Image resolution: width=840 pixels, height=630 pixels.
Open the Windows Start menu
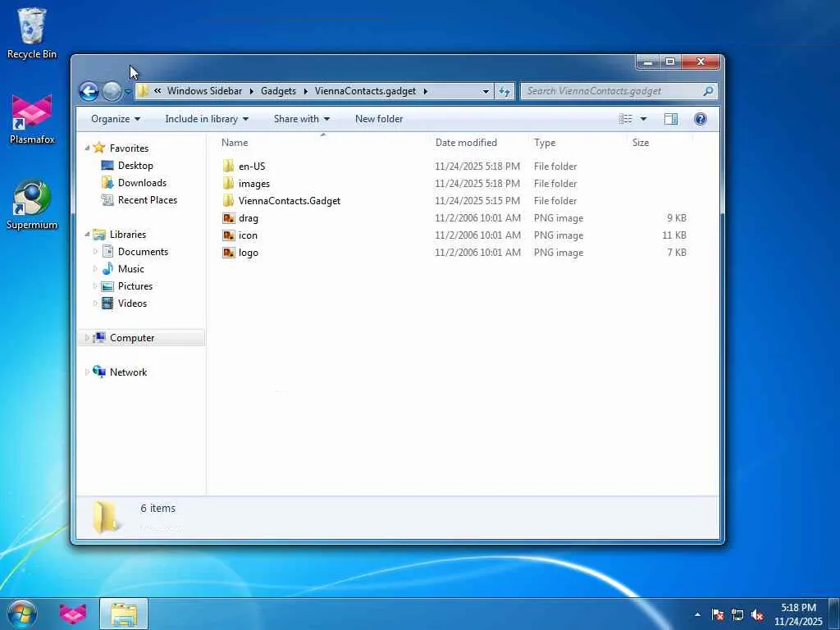pyautogui.click(x=21, y=614)
